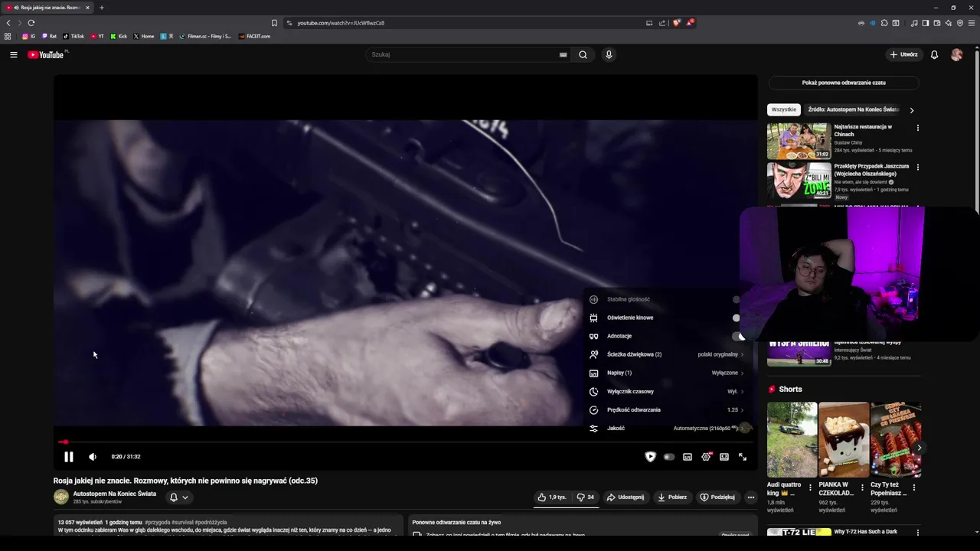
Task: Pause the video playback
Action: [68, 457]
